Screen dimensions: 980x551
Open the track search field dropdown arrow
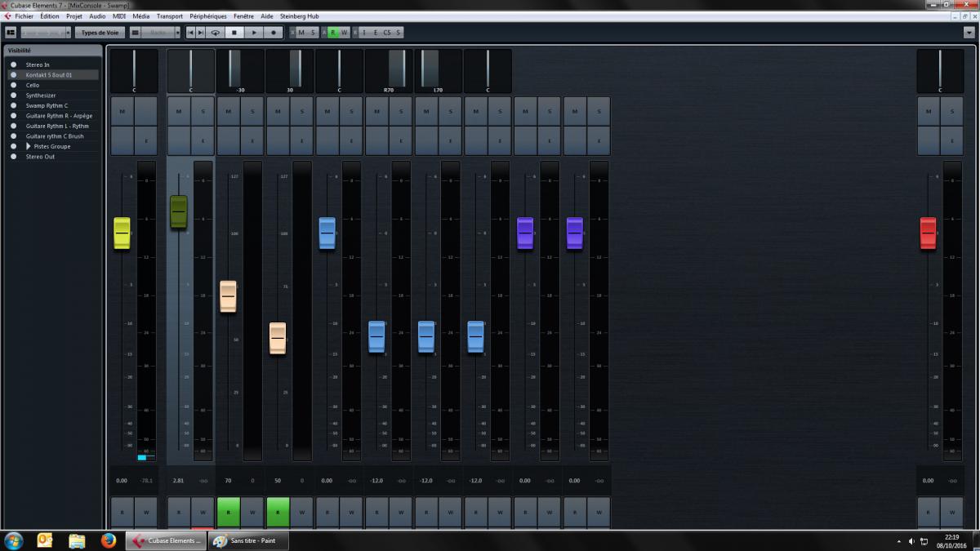click(69, 33)
